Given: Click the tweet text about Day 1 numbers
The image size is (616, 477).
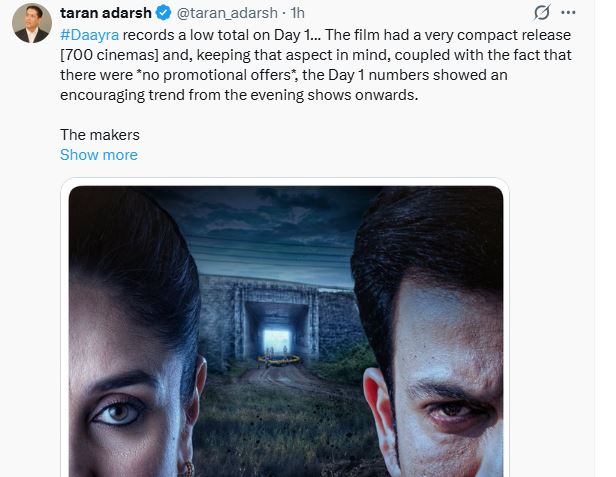Looking at the screenshot, I should pyautogui.click(x=315, y=65).
